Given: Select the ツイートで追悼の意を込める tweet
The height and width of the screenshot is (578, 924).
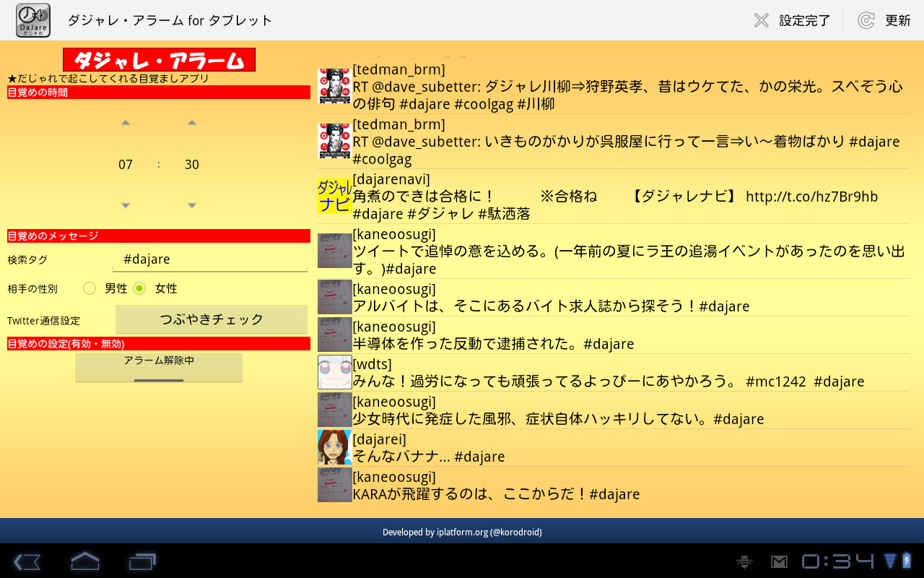Looking at the screenshot, I should [629, 260].
